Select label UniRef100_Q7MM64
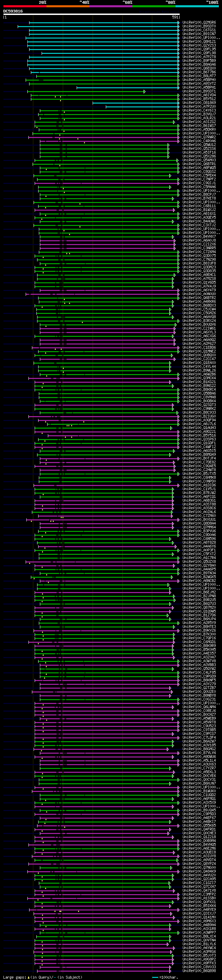Screen dimensions: 222x980 (x=199, y=527)
